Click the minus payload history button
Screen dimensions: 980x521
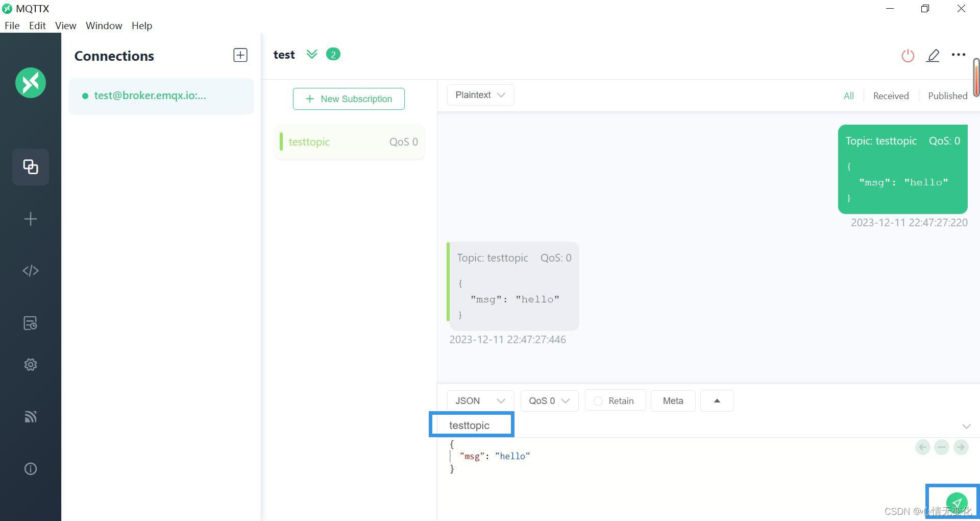click(942, 447)
